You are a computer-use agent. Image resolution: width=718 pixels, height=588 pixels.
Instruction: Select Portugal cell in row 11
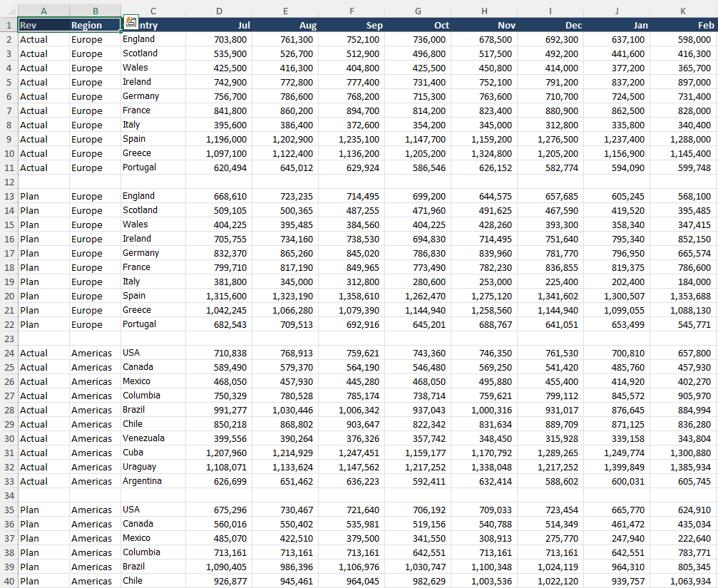[x=153, y=167]
